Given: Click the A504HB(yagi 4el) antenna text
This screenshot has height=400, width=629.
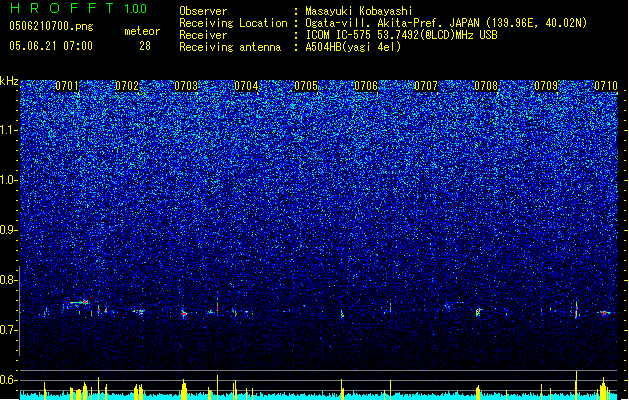Looking at the screenshot, I should pos(353,47).
